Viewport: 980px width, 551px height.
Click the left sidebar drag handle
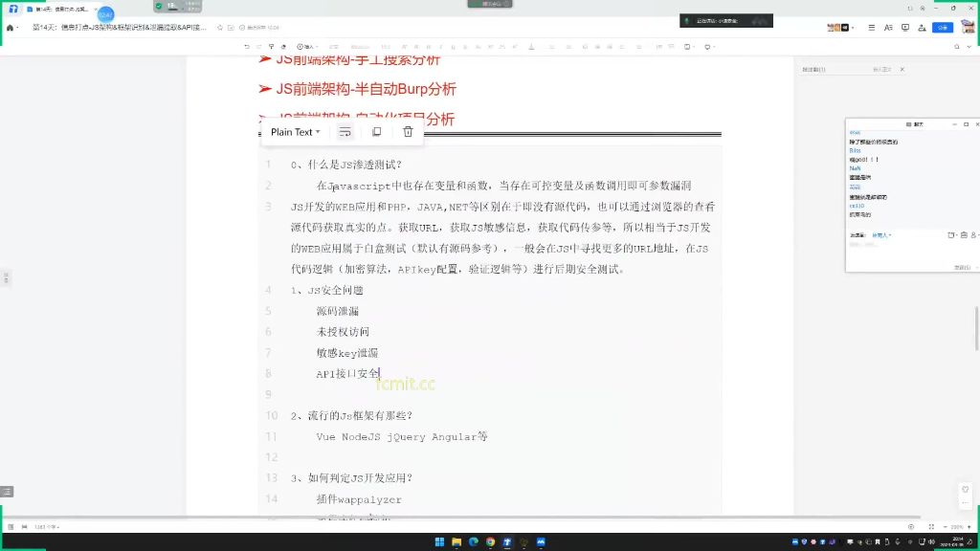click(6, 277)
